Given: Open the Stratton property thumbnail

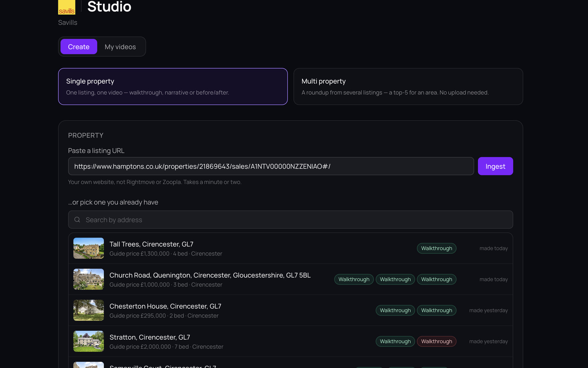Looking at the screenshot, I should point(89,341).
